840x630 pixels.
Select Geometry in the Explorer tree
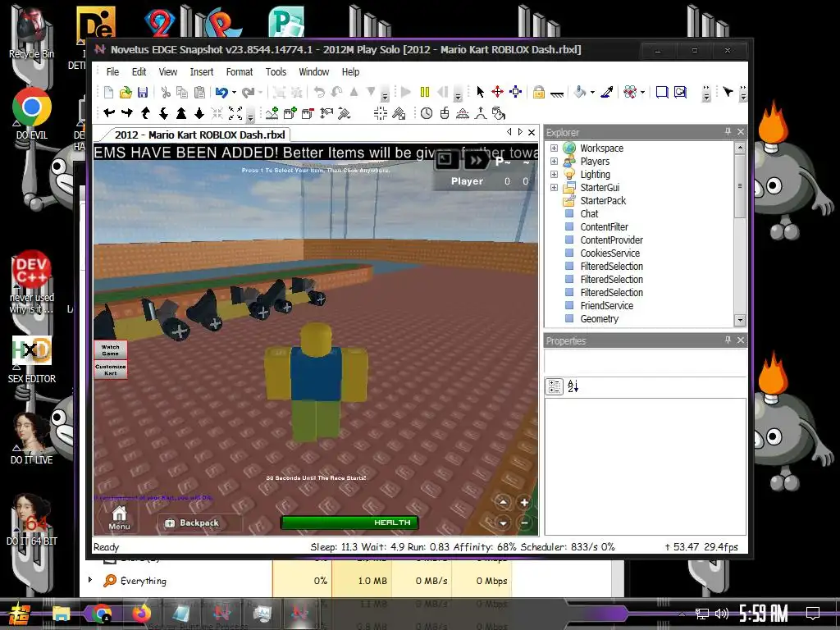(x=599, y=319)
